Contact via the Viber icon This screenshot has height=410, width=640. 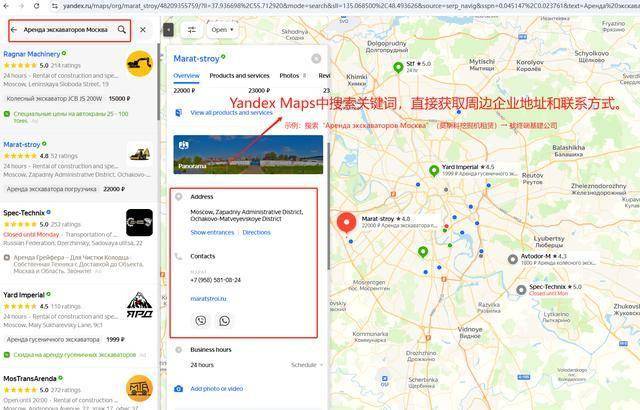click(x=200, y=321)
